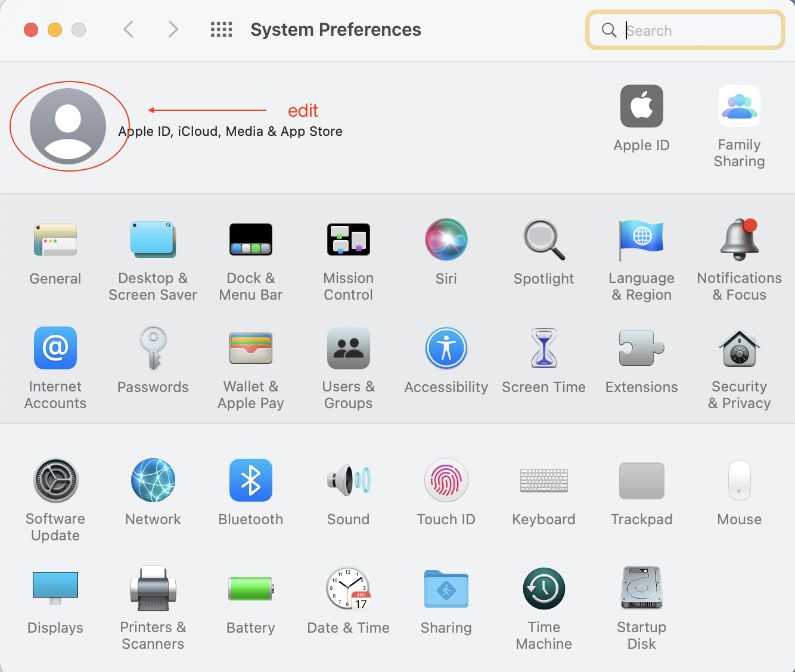Open Touch ID settings
Screen dimensions: 795x672
(446, 480)
